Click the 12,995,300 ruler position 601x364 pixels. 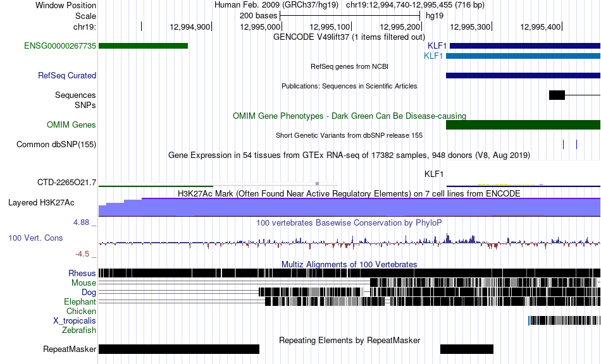coord(470,27)
